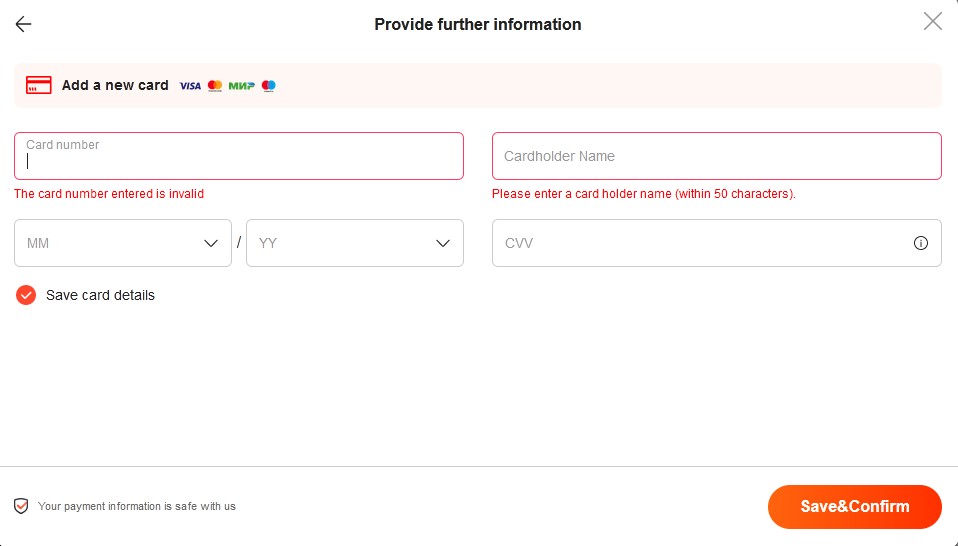Click the security shield icon

point(21,506)
